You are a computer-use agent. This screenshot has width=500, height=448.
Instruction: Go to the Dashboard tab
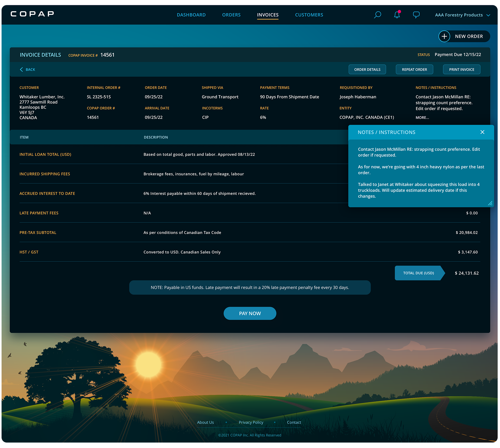tap(191, 15)
